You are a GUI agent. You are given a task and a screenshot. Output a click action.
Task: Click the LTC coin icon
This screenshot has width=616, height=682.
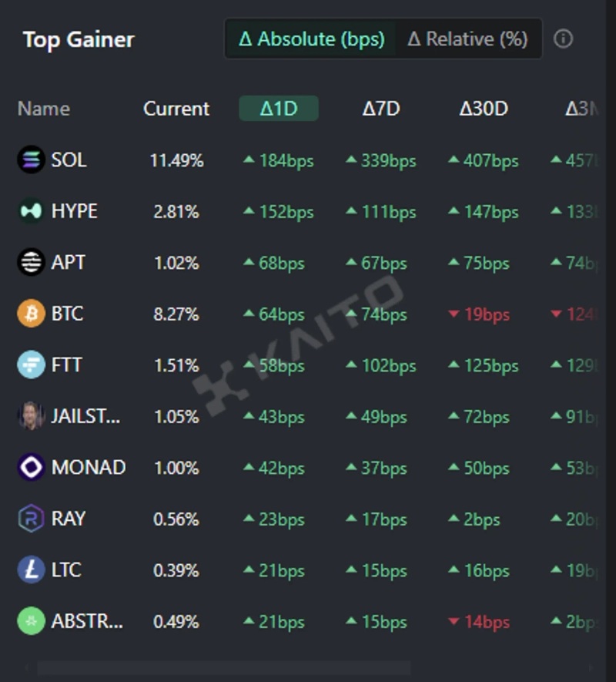coord(31,570)
